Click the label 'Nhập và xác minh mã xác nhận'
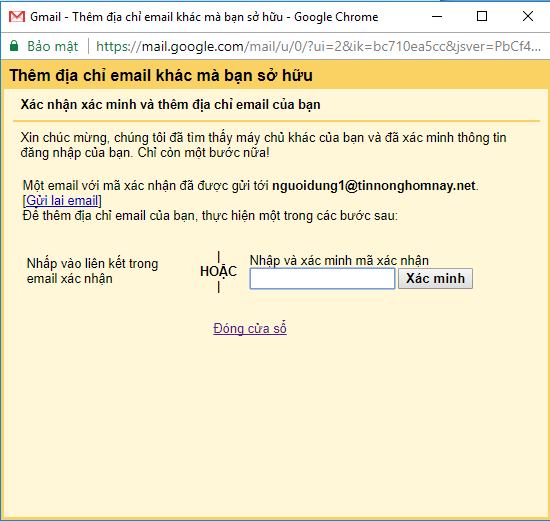Image resolution: width=550 pixels, height=521 pixels. point(339,261)
